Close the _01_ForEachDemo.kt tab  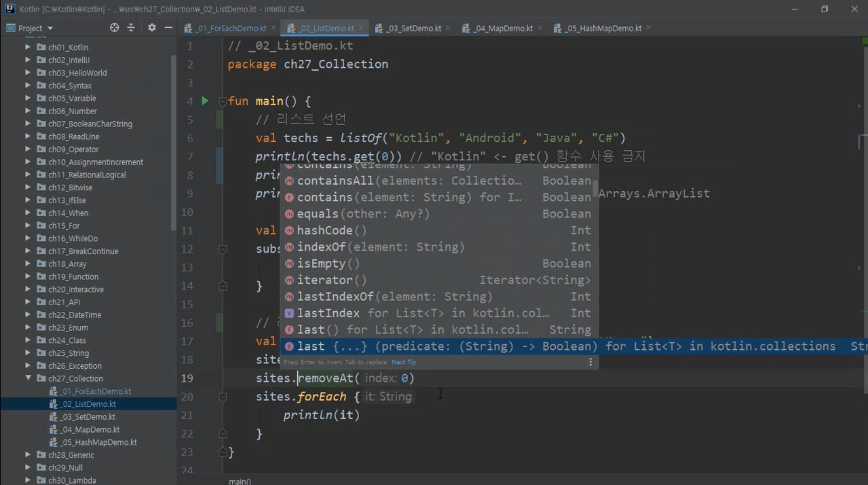274,28
